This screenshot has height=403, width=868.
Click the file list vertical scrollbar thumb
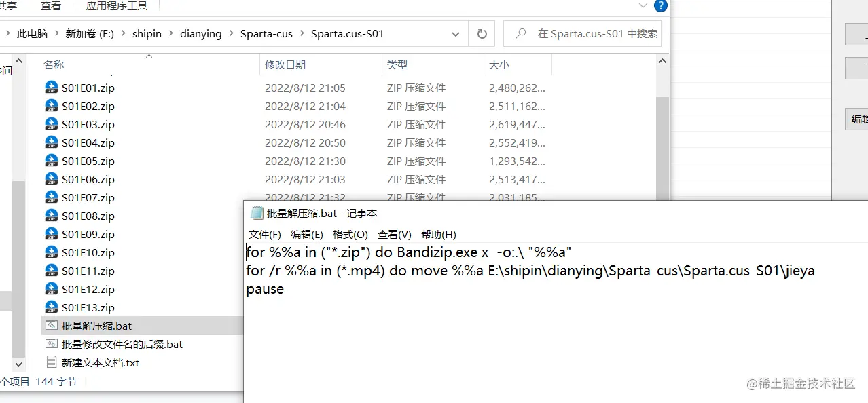pyautogui.click(x=662, y=148)
